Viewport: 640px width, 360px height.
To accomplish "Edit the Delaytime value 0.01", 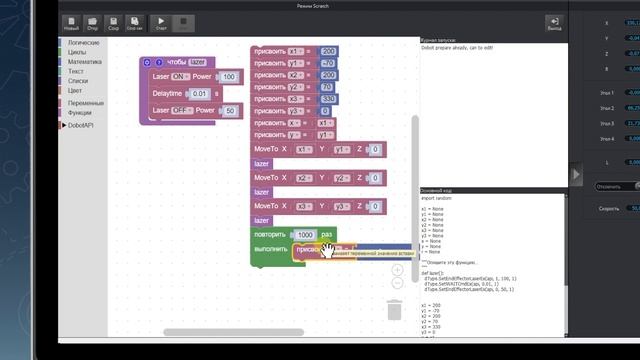I will [200, 94].
